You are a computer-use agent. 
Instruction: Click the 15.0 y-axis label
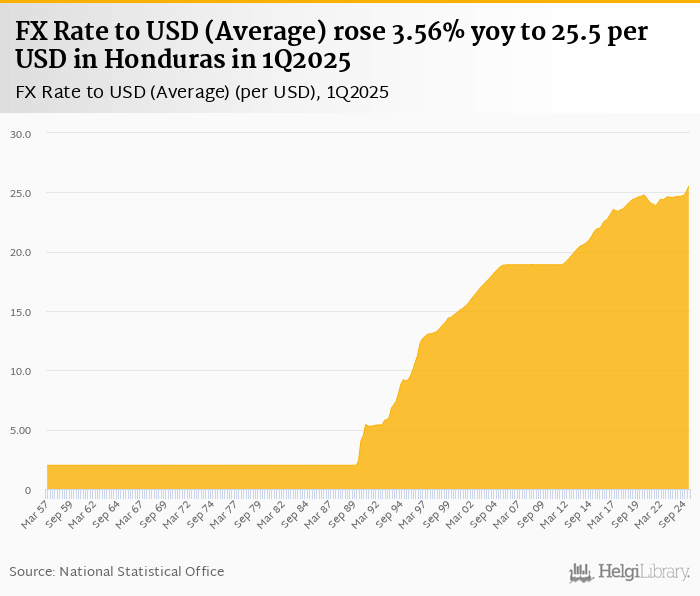[x=20, y=312]
